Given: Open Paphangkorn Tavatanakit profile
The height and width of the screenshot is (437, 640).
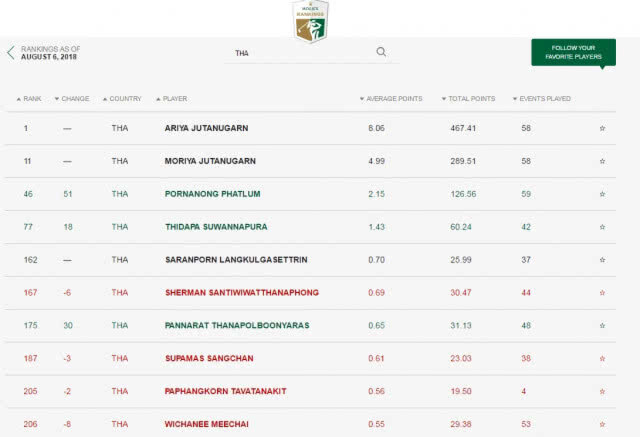Looking at the screenshot, I should coord(225,391).
